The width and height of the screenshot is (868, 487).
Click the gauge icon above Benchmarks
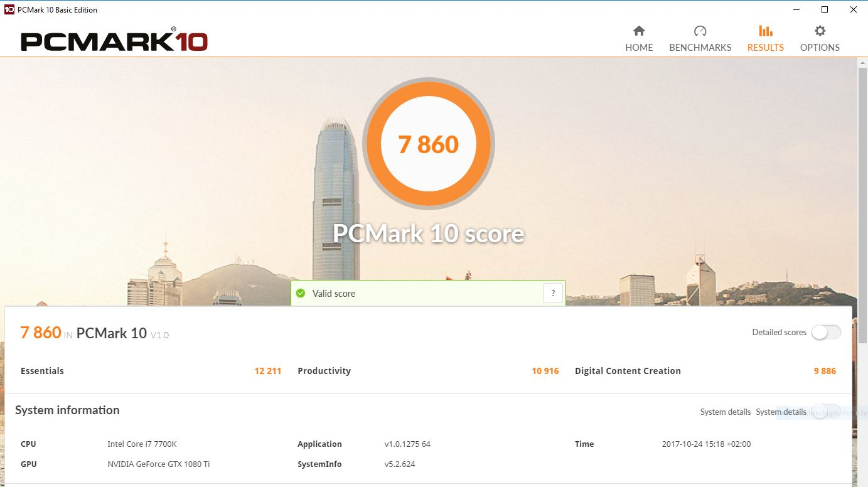[x=700, y=31]
